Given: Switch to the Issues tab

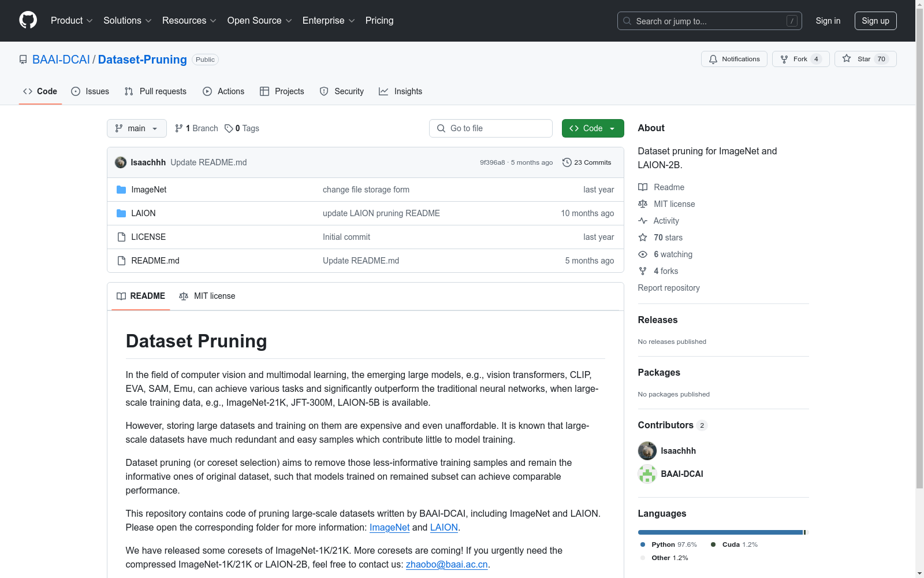Looking at the screenshot, I should [90, 91].
